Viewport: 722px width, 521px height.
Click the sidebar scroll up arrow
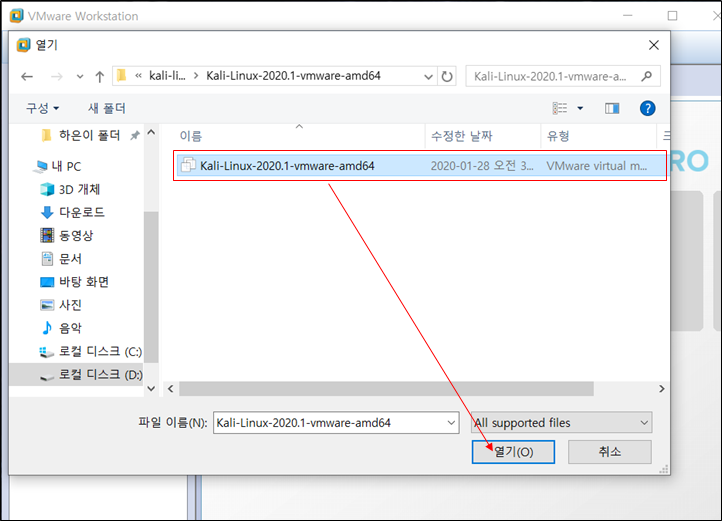151,133
